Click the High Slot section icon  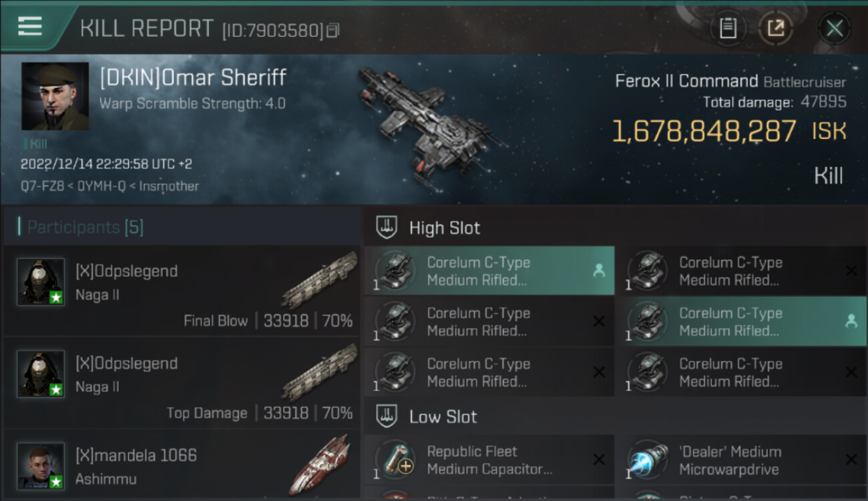[387, 228]
